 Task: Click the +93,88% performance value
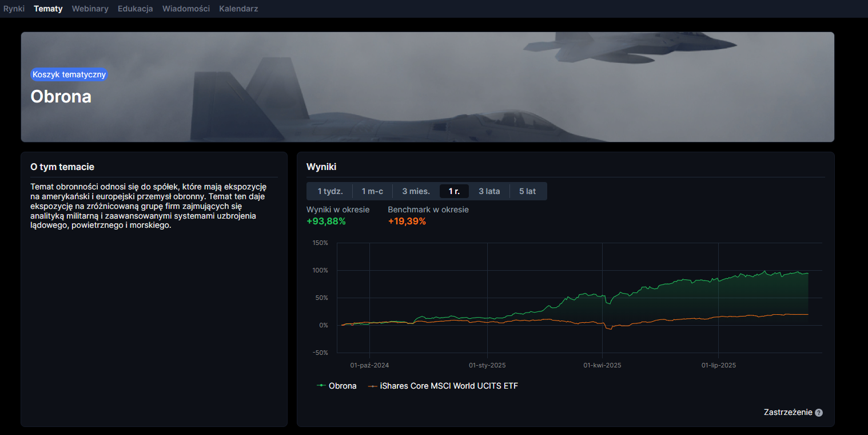326,222
